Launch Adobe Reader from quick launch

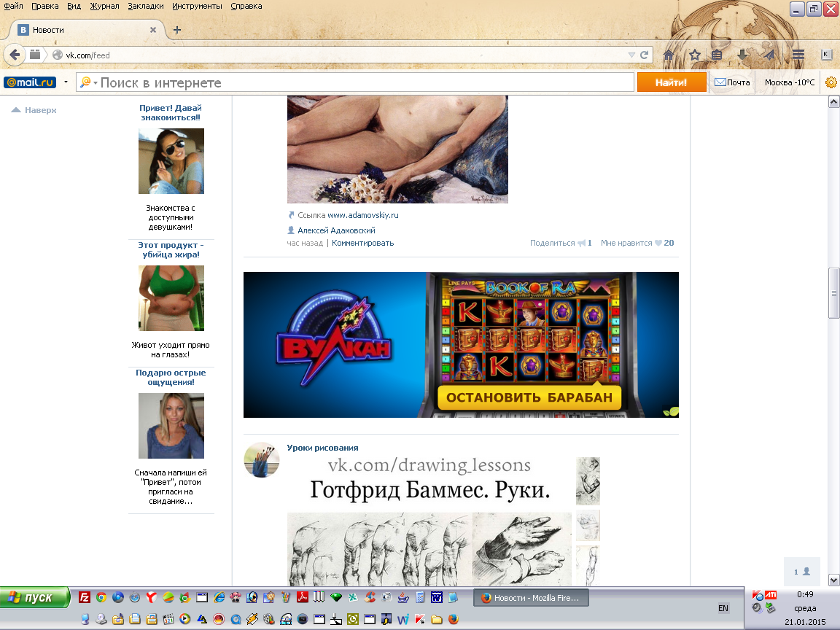pos(302,596)
